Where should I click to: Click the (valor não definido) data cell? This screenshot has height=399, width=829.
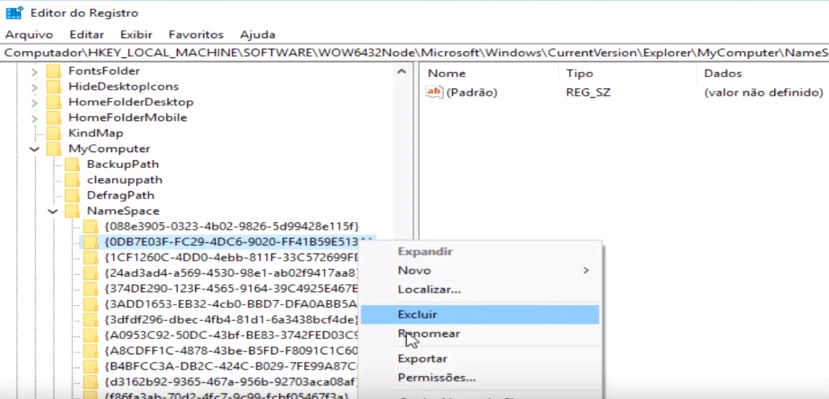tap(763, 92)
